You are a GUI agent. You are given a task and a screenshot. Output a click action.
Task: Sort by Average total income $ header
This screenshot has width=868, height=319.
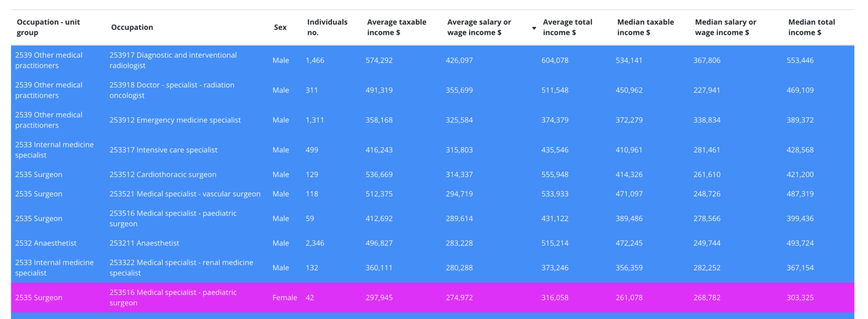tap(567, 27)
